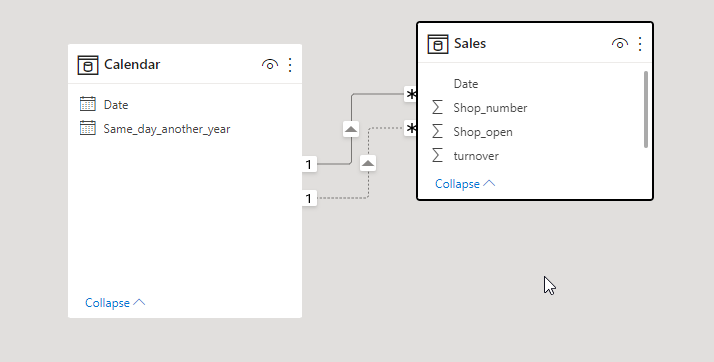This screenshot has height=362, width=714.
Task: Collapse the Calendar table card
Action: coord(115,303)
